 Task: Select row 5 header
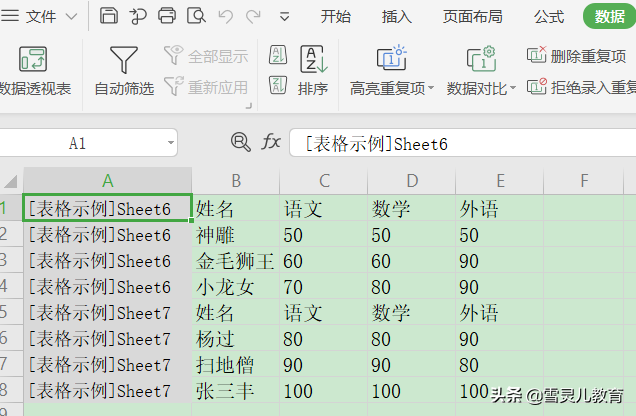pos(11,312)
